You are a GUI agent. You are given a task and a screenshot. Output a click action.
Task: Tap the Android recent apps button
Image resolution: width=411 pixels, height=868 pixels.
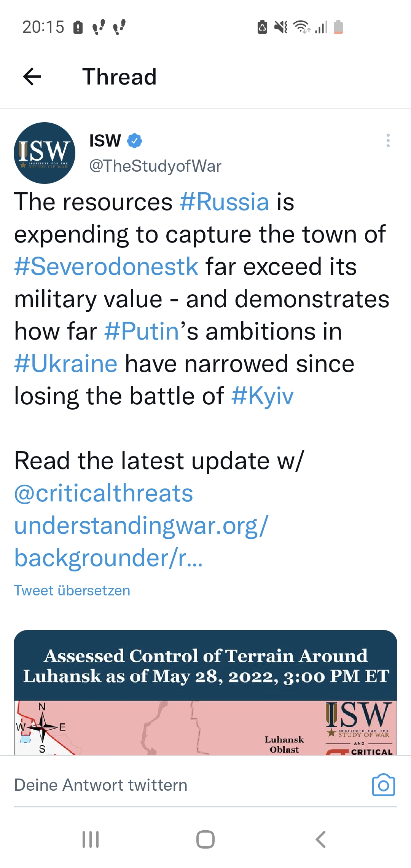pos(91,839)
